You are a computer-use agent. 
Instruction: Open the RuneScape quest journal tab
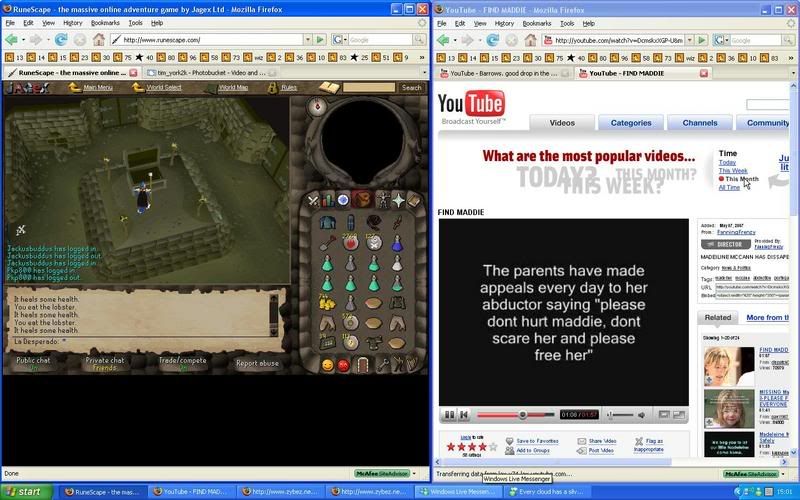click(x=343, y=200)
